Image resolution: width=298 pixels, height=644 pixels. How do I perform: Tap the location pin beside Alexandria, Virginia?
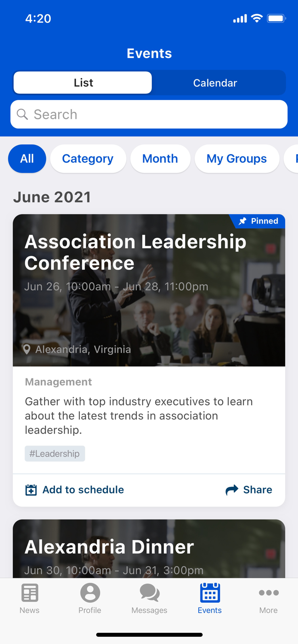click(x=28, y=349)
